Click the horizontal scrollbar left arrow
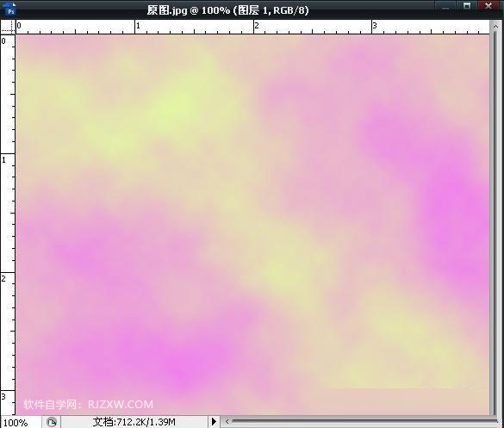The width and height of the screenshot is (504, 428). tap(227, 421)
